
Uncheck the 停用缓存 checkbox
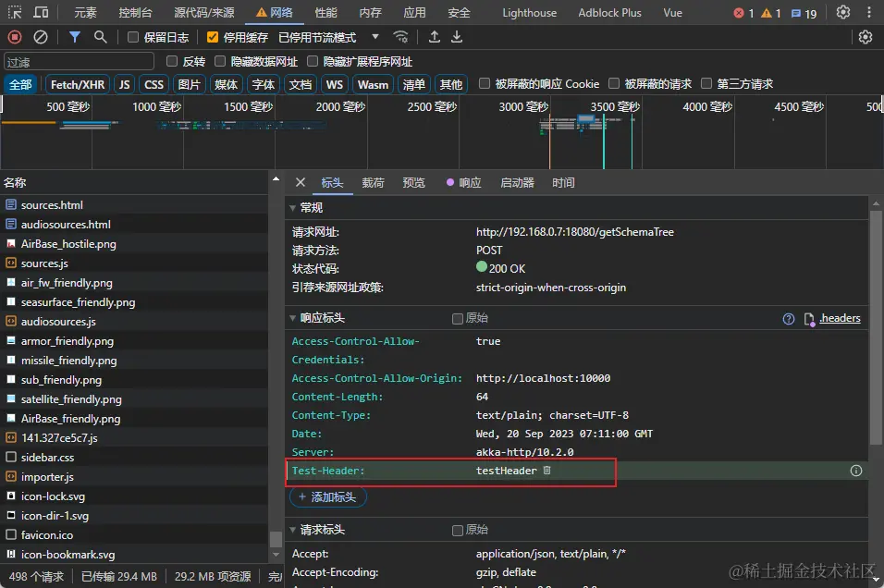(x=213, y=37)
